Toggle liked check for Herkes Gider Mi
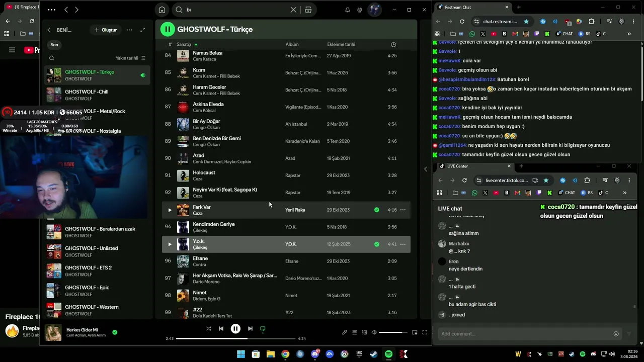 [115, 332]
